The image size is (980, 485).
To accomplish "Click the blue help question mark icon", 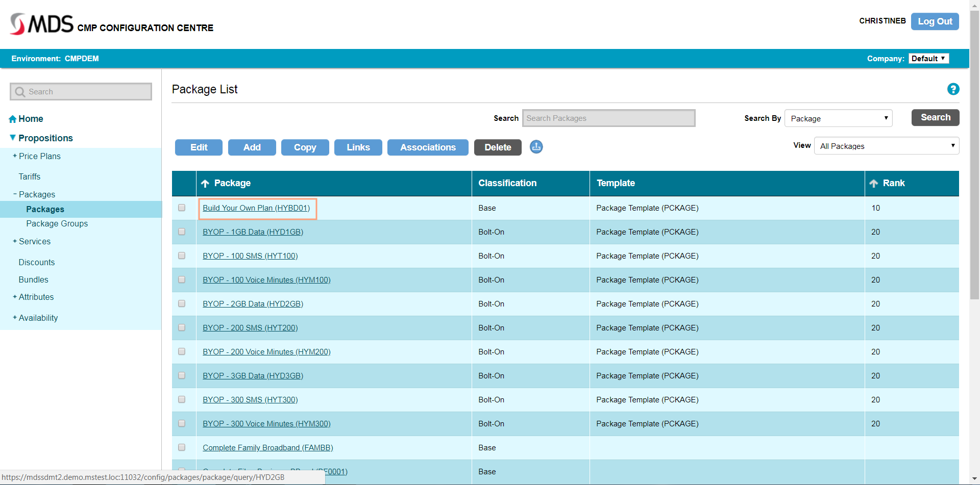I will 953,89.
